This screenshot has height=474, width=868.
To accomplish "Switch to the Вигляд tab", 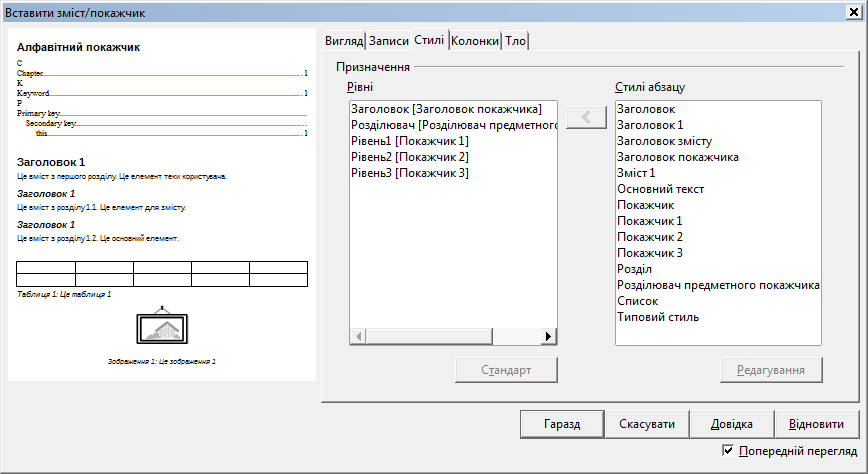I will [x=343, y=41].
